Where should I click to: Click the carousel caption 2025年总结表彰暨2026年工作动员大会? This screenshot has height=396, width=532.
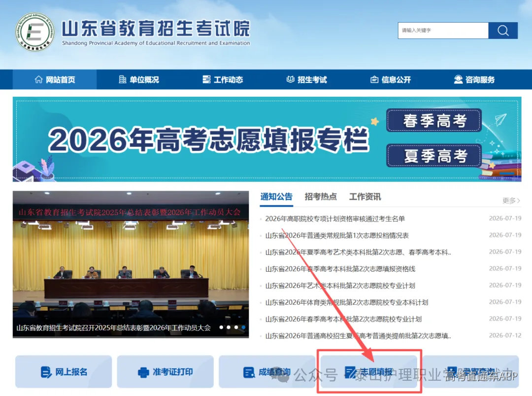point(113,328)
